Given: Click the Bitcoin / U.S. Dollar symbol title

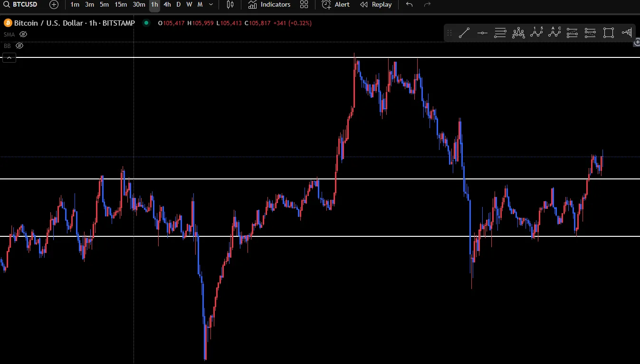Looking at the screenshot, I should coord(74,23).
